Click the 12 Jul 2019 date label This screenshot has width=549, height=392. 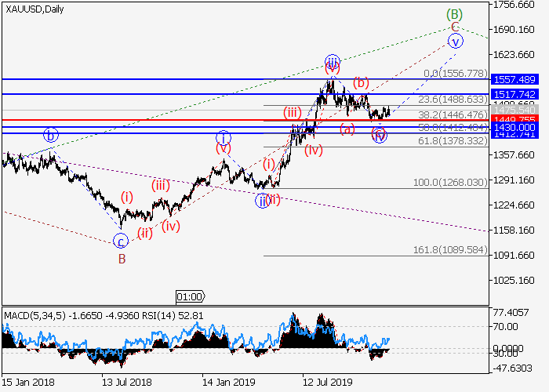(328, 382)
